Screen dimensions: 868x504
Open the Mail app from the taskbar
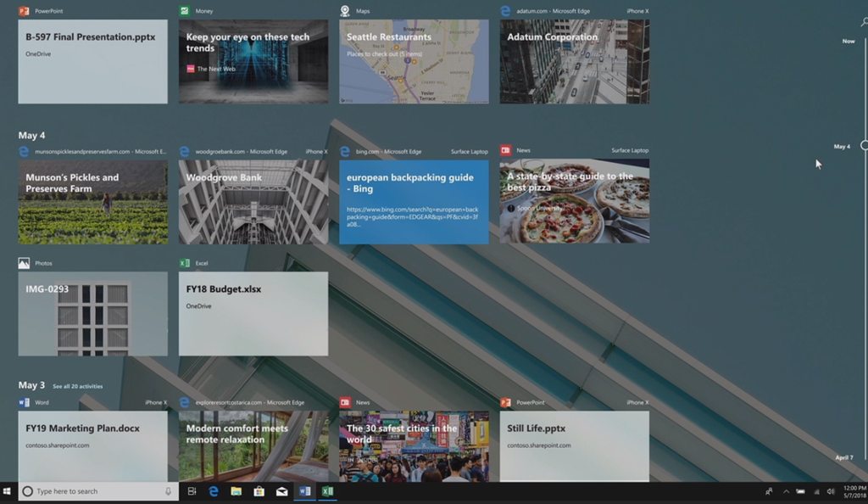pyautogui.click(x=281, y=491)
